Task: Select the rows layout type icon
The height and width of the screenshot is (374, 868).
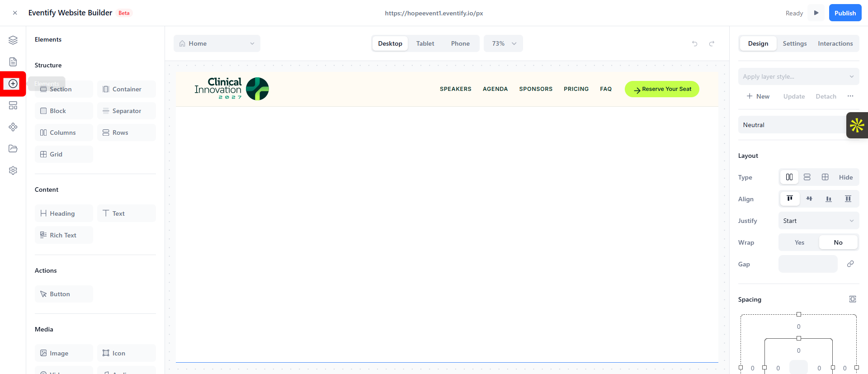Action: tap(807, 177)
